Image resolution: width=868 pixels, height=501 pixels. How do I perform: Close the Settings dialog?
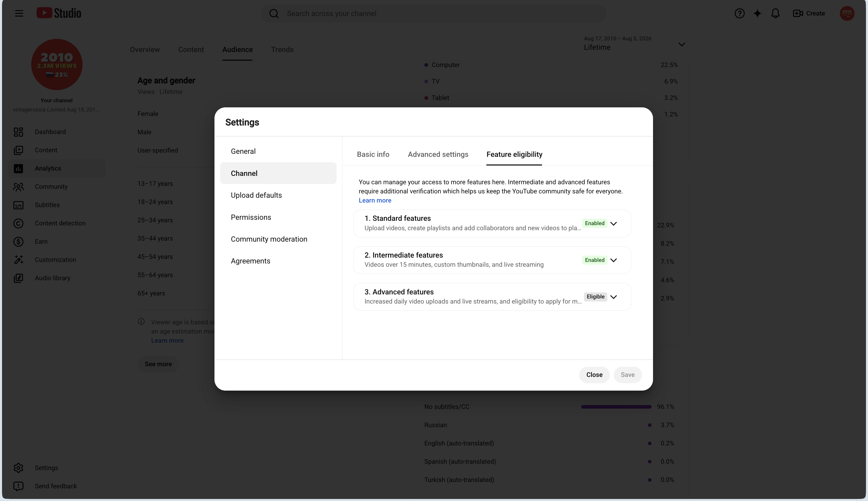(594, 375)
